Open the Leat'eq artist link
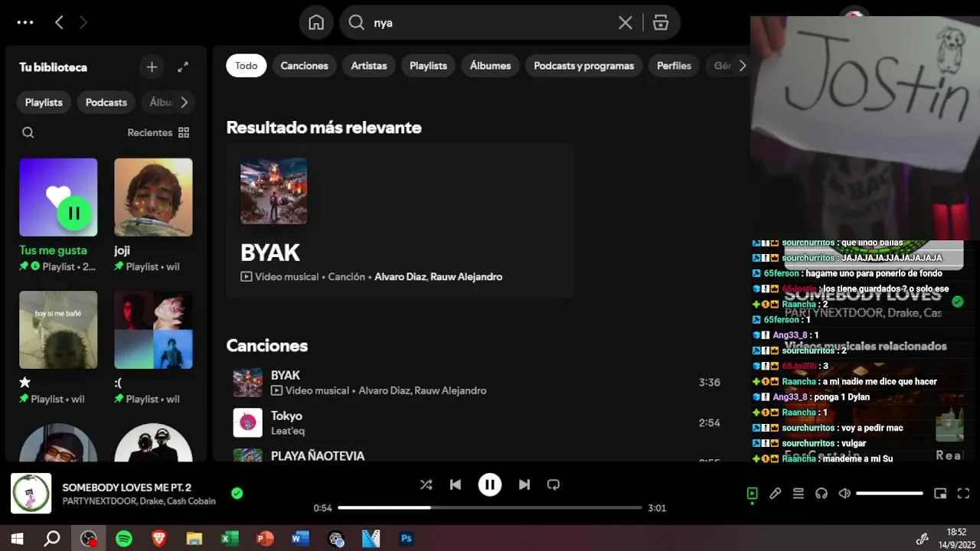980x551 pixels. click(288, 431)
